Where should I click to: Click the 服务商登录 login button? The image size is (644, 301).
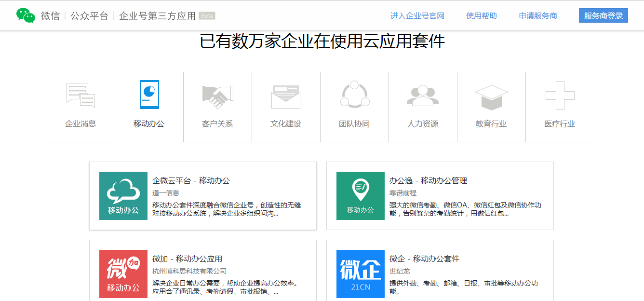click(x=604, y=15)
